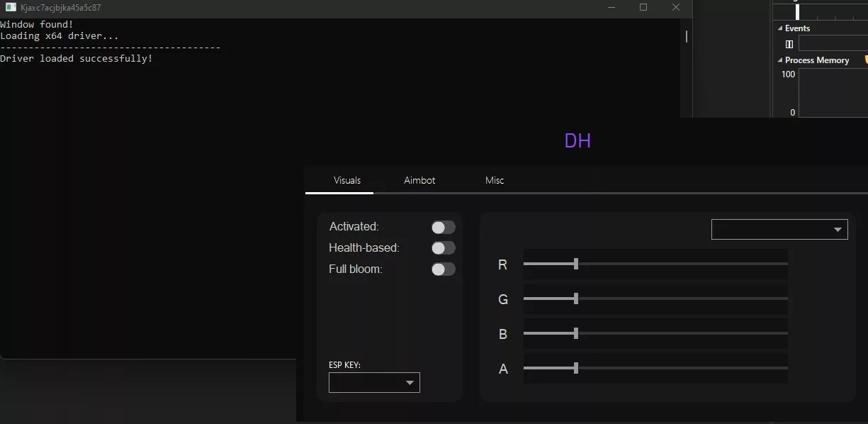Viewport: 868px width, 424px height.
Task: Click the console window's vertical scrollbar
Action: pyautogui.click(x=686, y=37)
